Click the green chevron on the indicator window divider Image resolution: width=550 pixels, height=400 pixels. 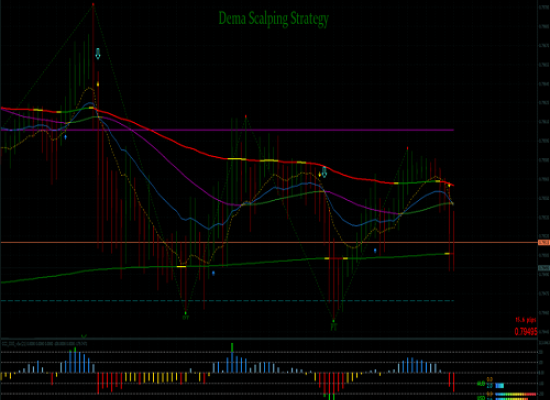coord(84,336)
